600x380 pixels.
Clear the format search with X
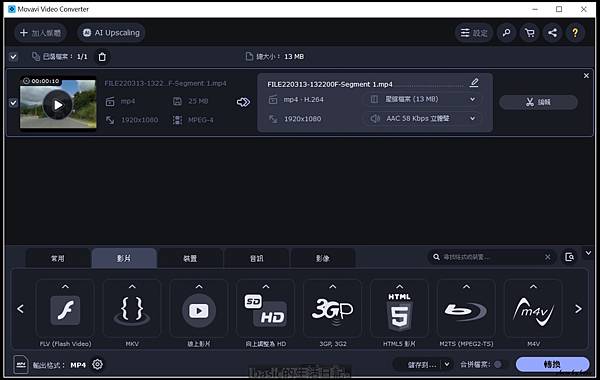tap(548, 257)
